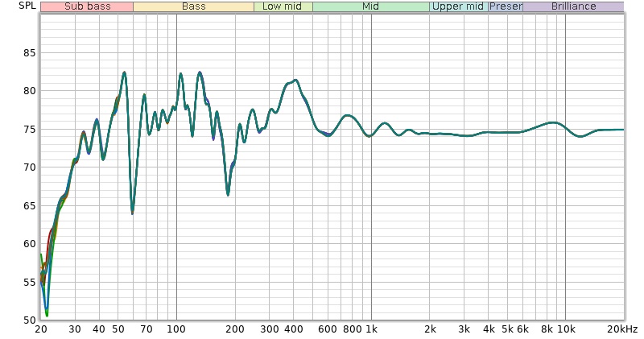Click the 3k frequency tick label
Screen dimensions: 644x339
coord(464,329)
